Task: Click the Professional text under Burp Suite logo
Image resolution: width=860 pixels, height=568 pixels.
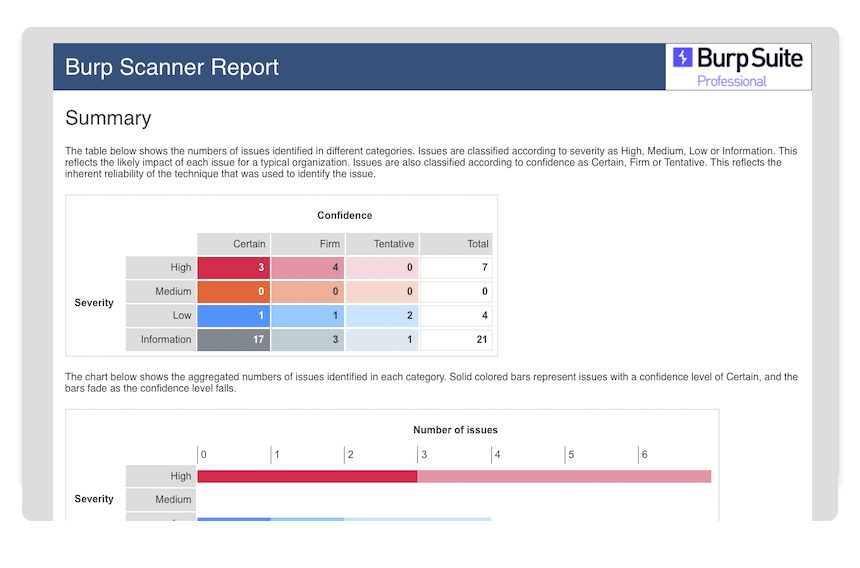Action: 731,81
